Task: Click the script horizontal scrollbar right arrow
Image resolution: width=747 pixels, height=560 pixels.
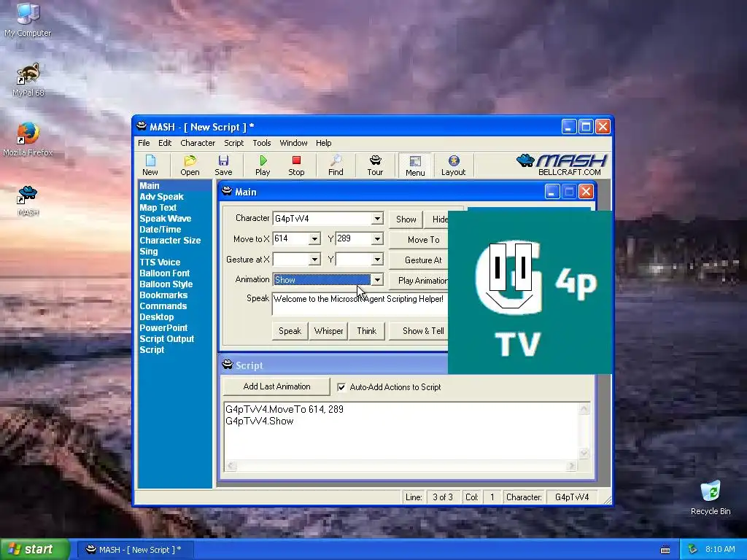Action: click(571, 466)
